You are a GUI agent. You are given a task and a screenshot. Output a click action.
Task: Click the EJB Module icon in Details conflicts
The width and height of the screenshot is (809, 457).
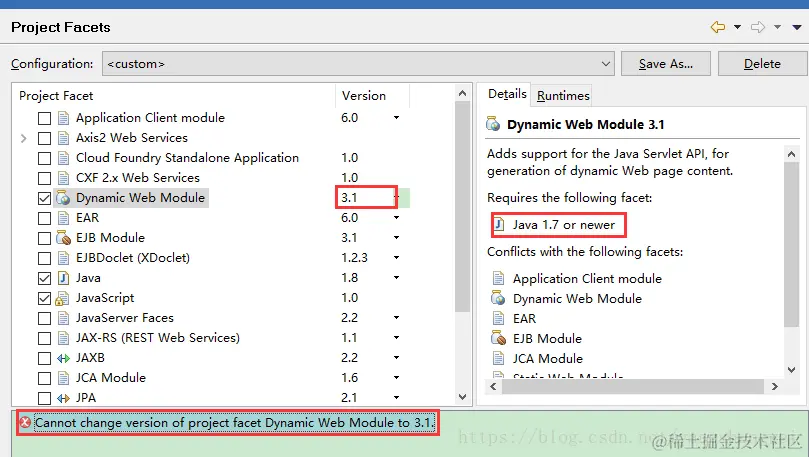[498, 338]
